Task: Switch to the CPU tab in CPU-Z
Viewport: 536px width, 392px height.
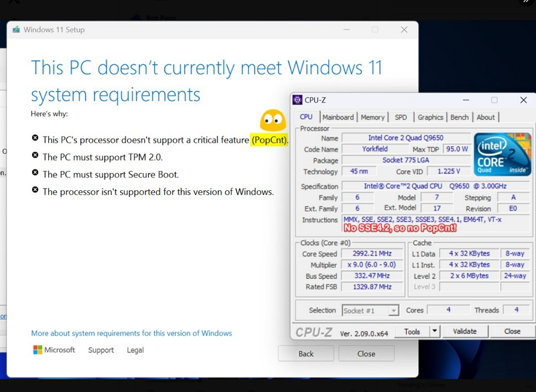Action: [306, 117]
